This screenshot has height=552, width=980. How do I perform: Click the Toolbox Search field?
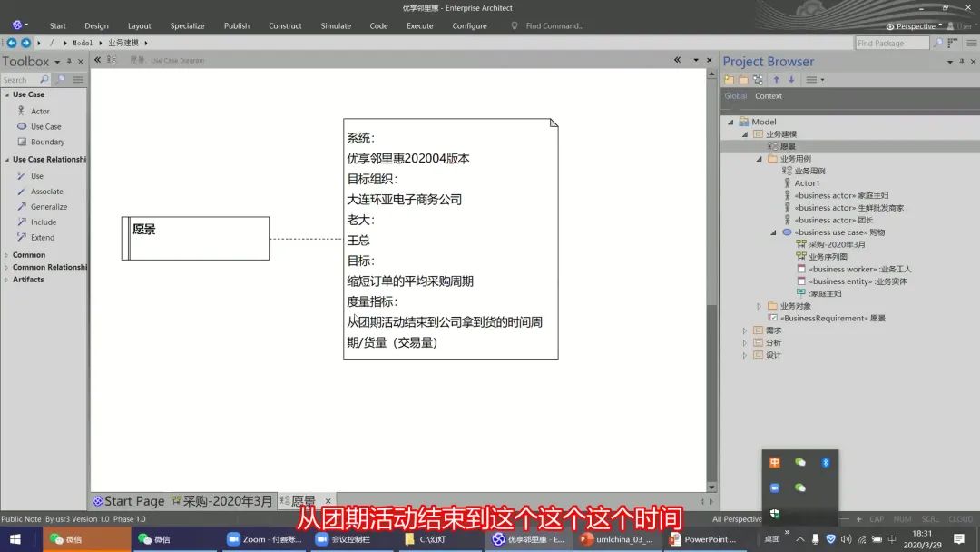click(x=20, y=80)
